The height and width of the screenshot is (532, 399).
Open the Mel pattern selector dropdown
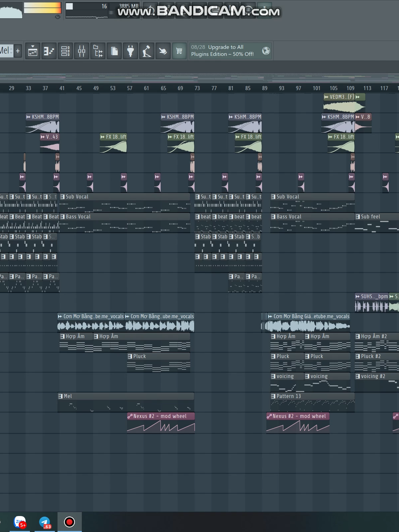coord(4,51)
